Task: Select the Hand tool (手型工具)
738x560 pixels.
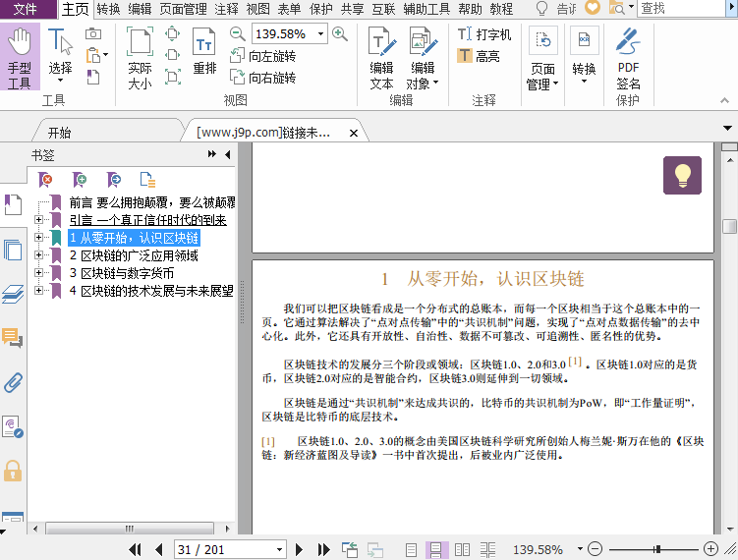Action: [x=20, y=59]
